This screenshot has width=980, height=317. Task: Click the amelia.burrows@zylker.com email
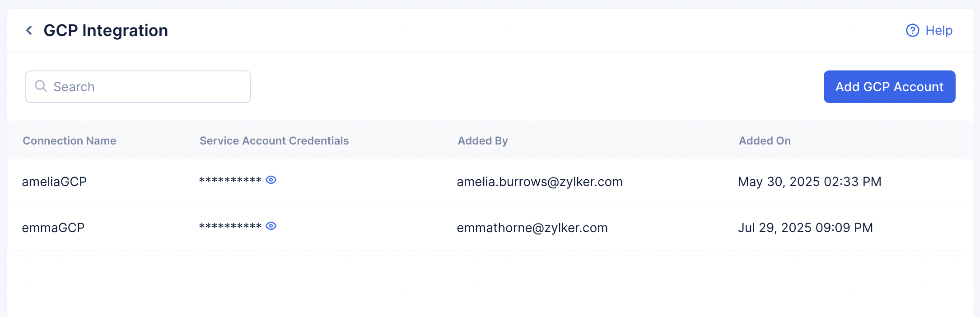[x=540, y=182]
